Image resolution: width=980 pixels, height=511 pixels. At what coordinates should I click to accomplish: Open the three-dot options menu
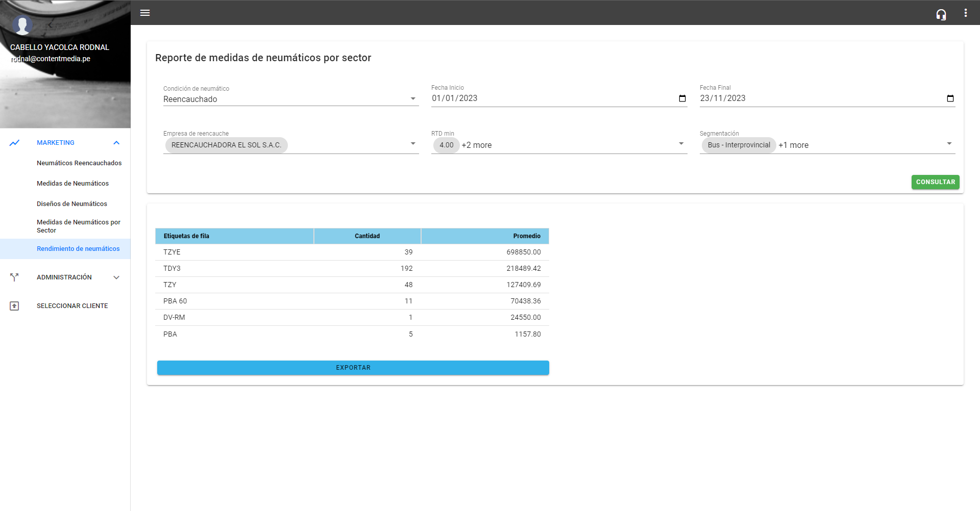(965, 13)
